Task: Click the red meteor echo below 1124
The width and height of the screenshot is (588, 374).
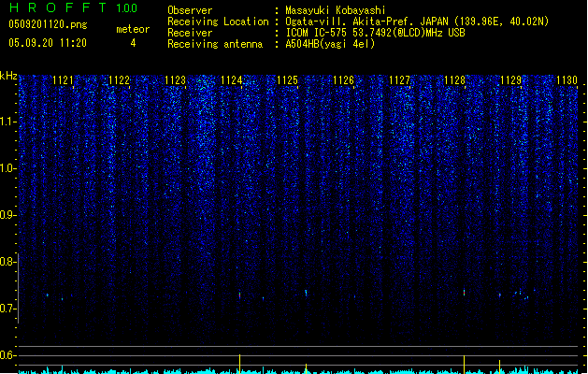Action: click(x=239, y=295)
